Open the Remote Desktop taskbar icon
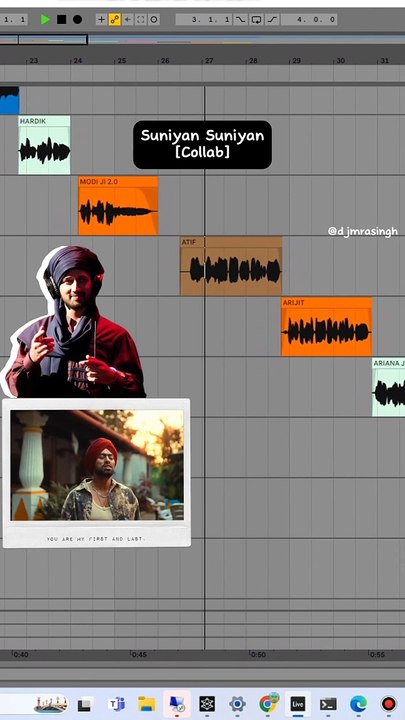 176,704
